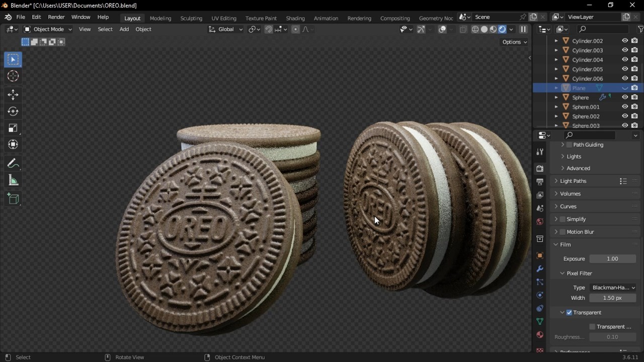The height and width of the screenshot is (362, 644).
Task: Switch to wireframe viewport shading
Action: (475, 29)
